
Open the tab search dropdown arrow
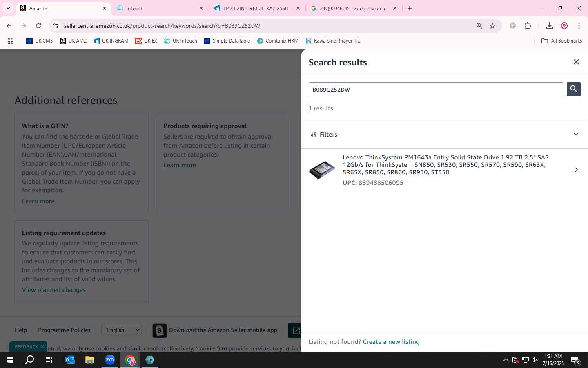(8, 8)
